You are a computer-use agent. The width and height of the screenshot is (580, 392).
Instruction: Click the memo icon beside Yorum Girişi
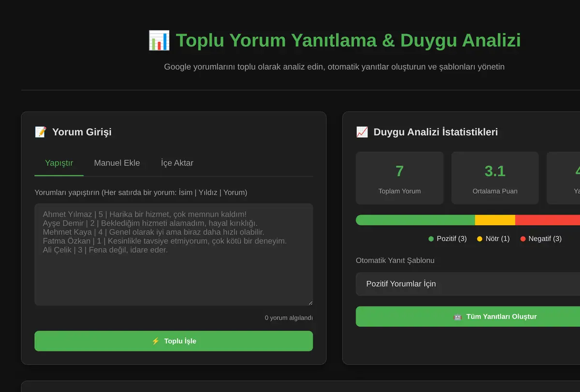coord(41,132)
